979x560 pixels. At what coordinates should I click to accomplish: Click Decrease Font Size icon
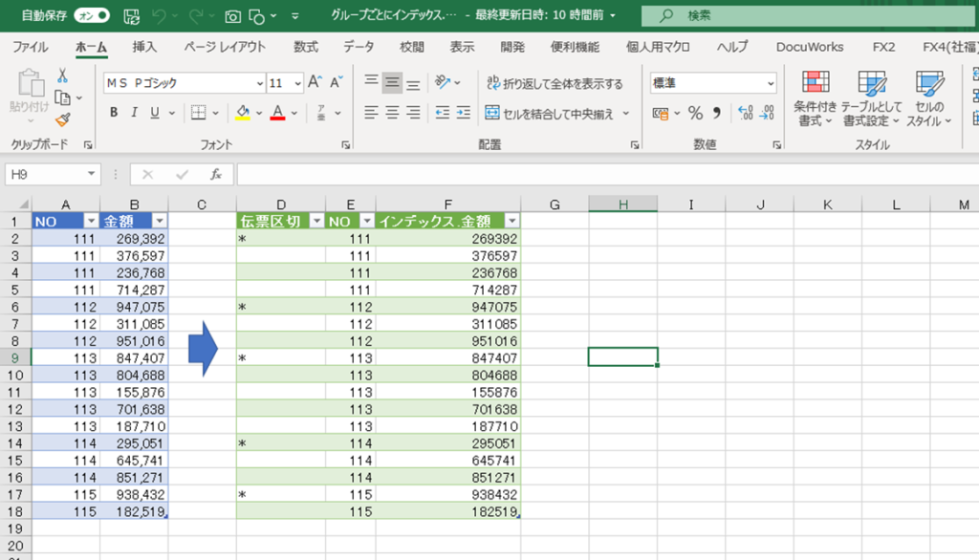(337, 82)
